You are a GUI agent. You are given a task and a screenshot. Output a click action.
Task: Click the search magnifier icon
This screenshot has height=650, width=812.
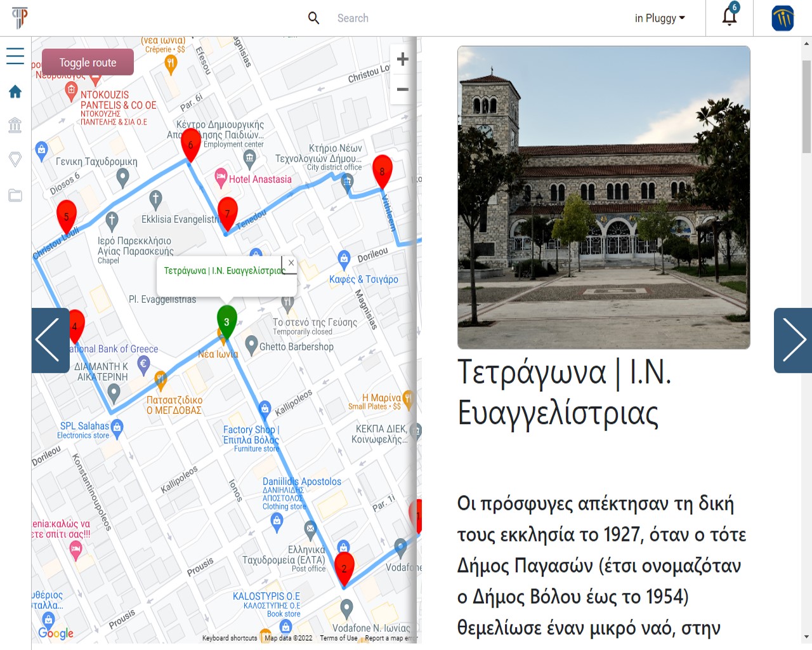point(313,18)
